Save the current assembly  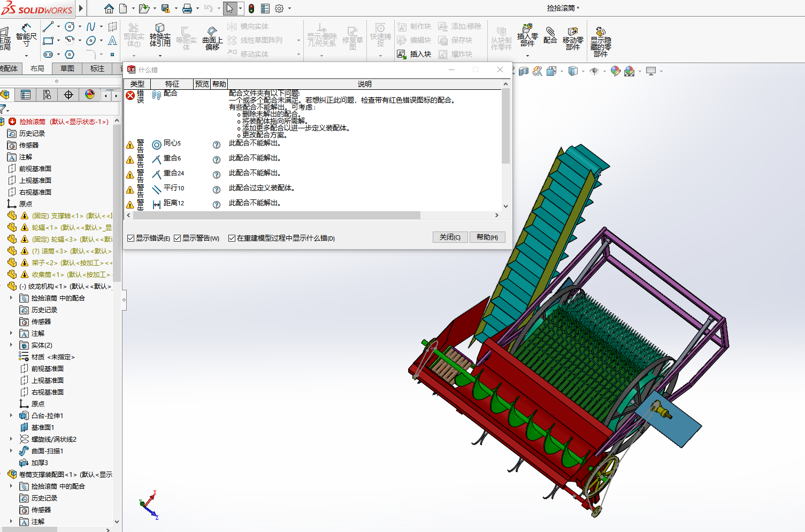tap(165, 9)
